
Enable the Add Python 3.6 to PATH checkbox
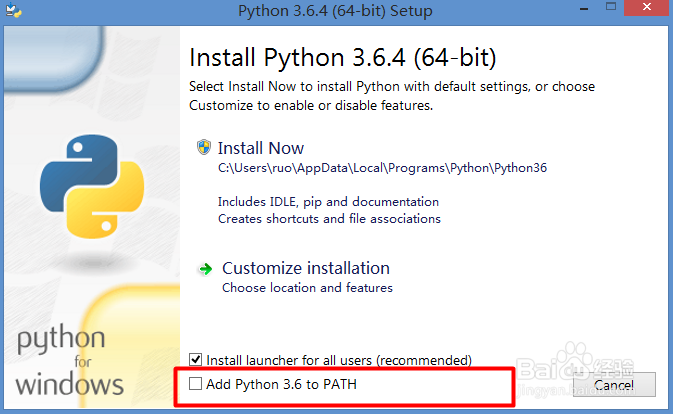(196, 383)
